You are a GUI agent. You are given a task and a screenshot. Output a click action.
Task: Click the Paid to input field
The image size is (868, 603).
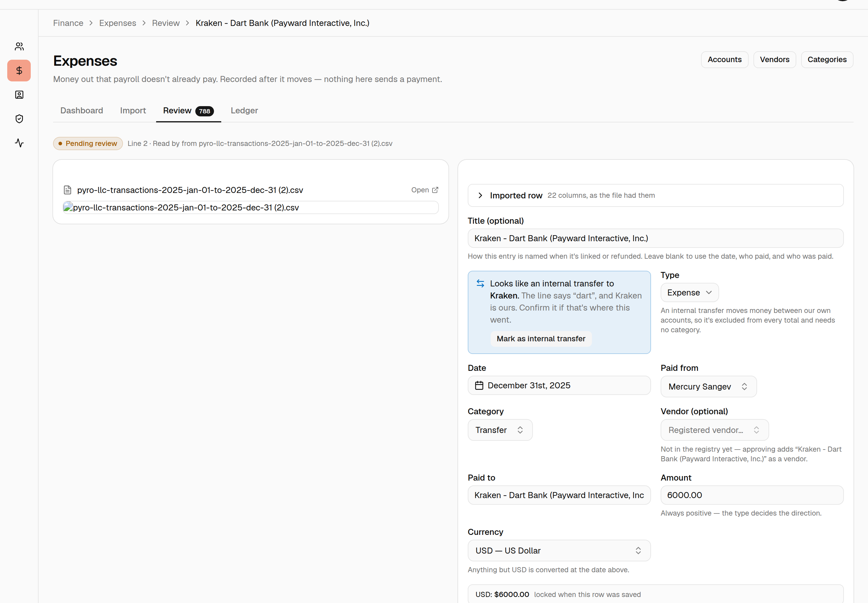(559, 495)
